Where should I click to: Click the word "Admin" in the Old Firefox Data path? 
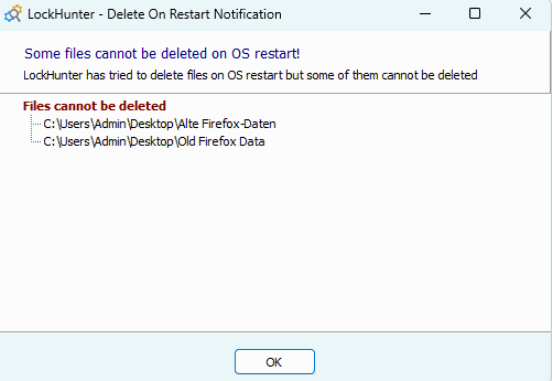(x=110, y=142)
